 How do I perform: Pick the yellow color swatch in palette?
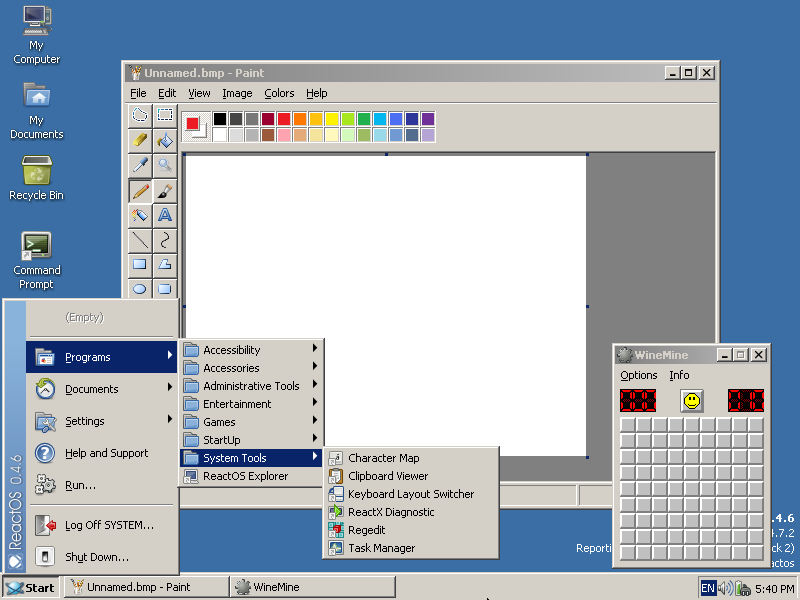tap(332, 119)
